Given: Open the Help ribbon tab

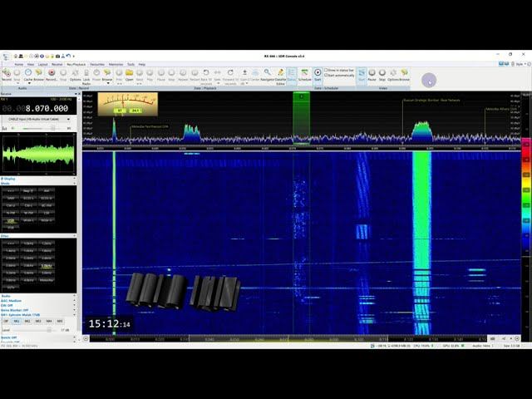Looking at the screenshot, I should (142, 64).
